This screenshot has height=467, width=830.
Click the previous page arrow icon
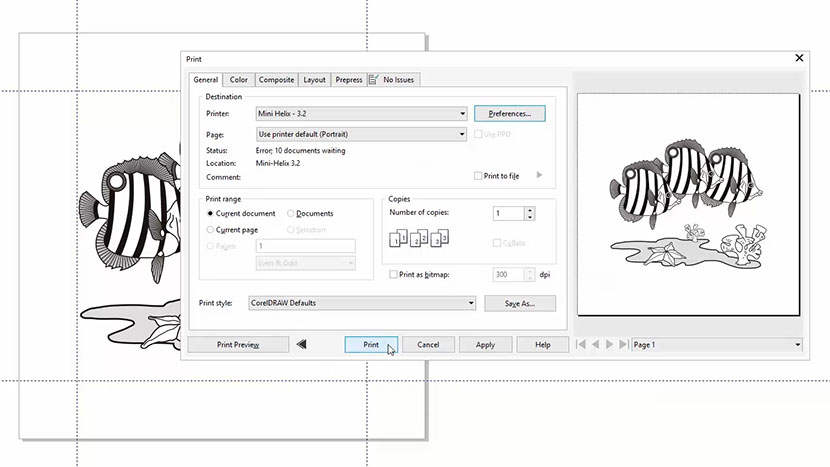[x=596, y=344]
